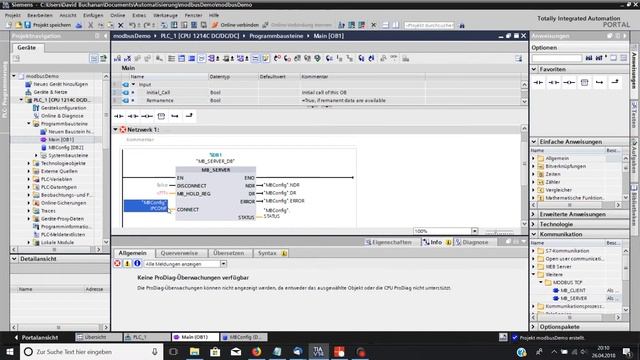640x360 pixels.
Task: Open MBConfig editor from bottom bar
Action: [244, 337]
